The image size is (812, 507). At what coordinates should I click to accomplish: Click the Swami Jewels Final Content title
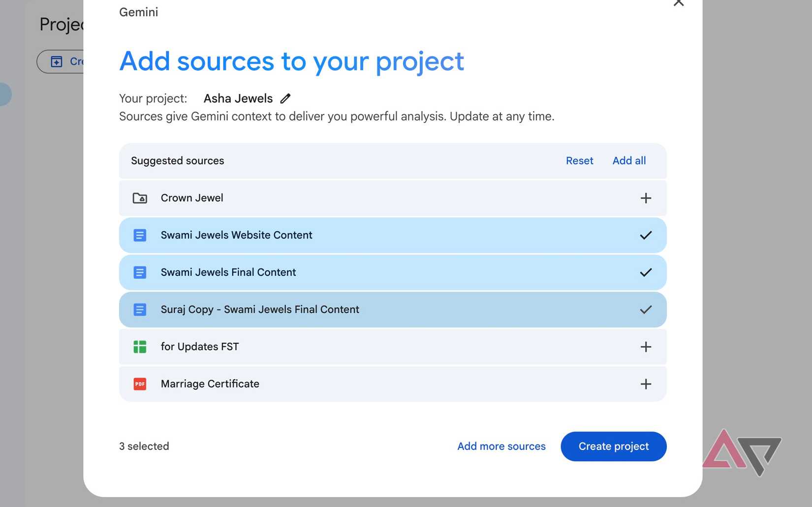tap(228, 272)
